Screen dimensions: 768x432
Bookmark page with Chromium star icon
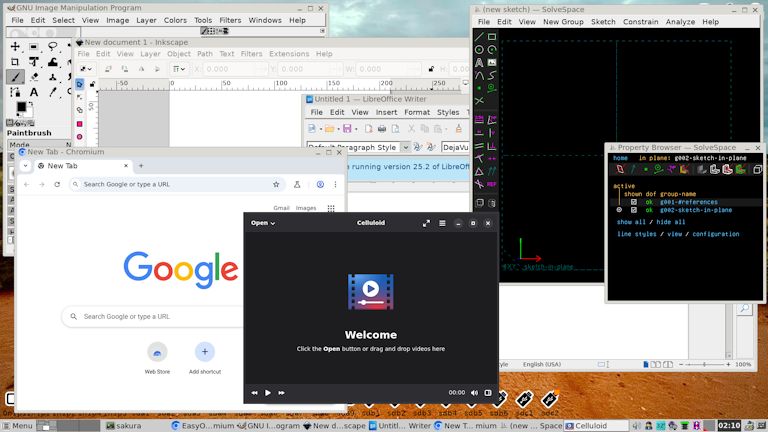pos(276,184)
